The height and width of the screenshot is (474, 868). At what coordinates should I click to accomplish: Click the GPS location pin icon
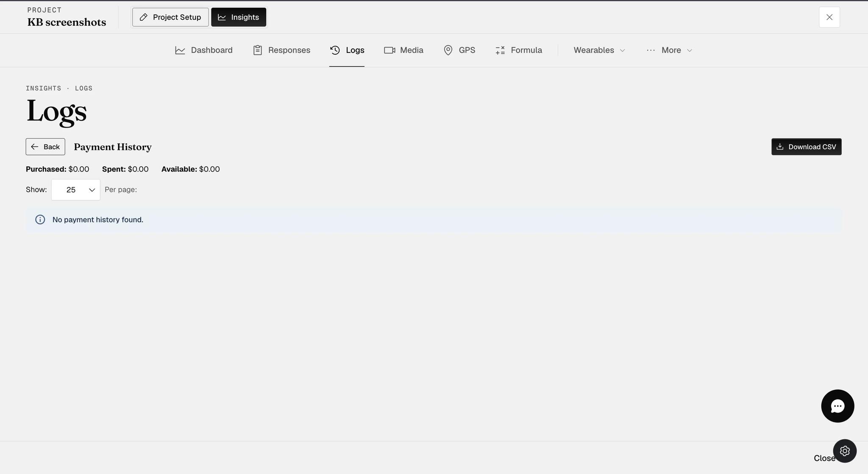click(448, 50)
